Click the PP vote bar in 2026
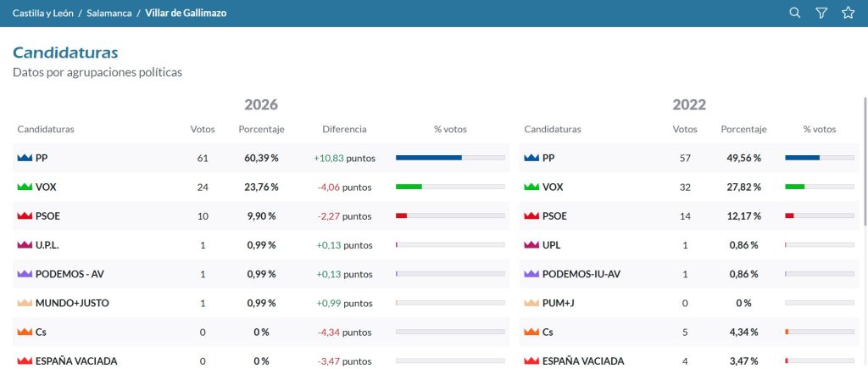This screenshot has height=369, width=868. pos(450,158)
